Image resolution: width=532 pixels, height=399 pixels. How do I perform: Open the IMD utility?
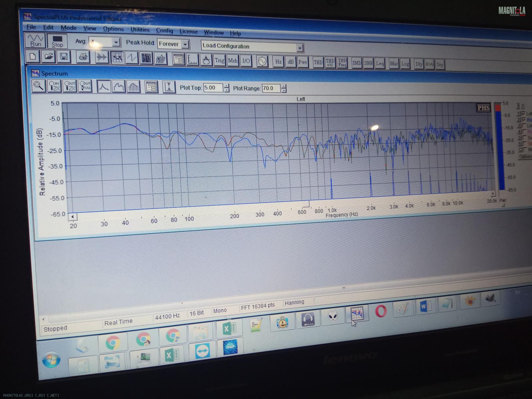click(x=357, y=63)
